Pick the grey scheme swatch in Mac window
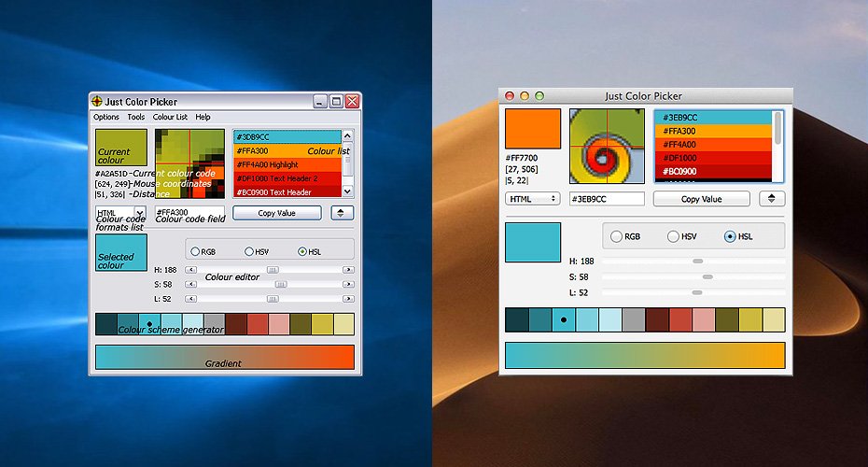Viewport: 868px width, 467px height. 634,320
